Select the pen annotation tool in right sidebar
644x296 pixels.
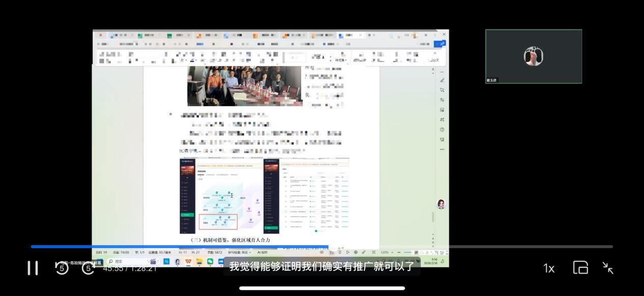coord(442,80)
